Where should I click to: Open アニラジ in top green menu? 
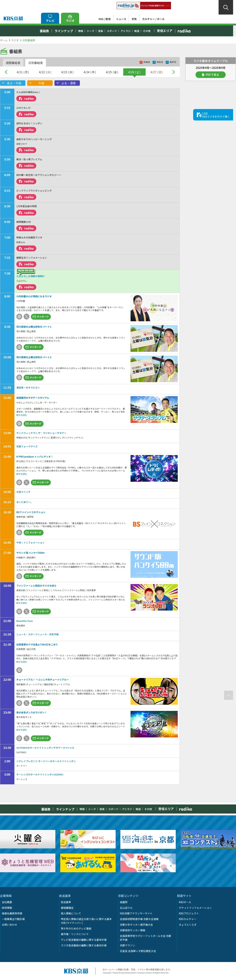(125, 31)
